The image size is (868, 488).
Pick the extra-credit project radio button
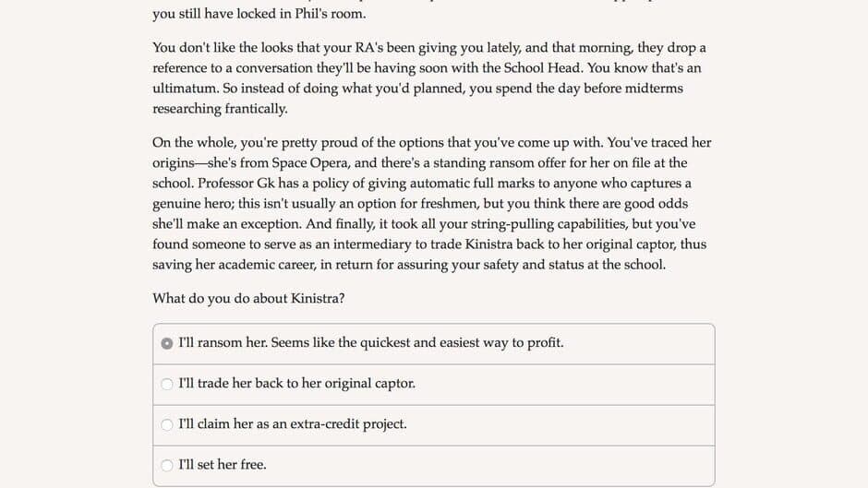pyautogui.click(x=166, y=424)
